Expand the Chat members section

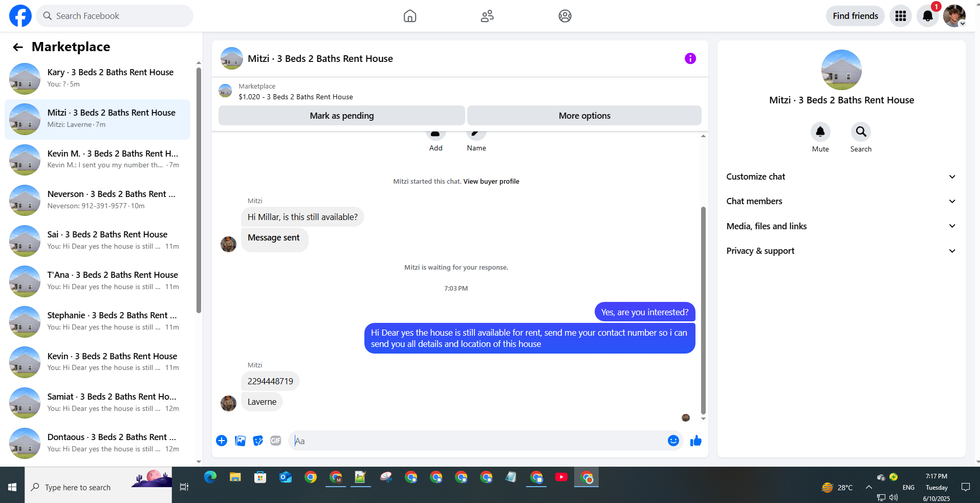coord(841,201)
